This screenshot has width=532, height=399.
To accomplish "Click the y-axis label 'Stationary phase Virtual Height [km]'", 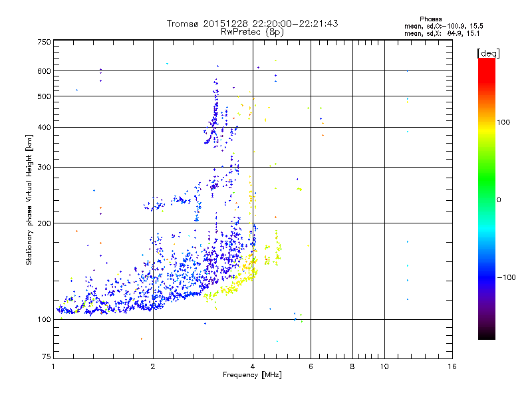I will (x=29, y=199).
